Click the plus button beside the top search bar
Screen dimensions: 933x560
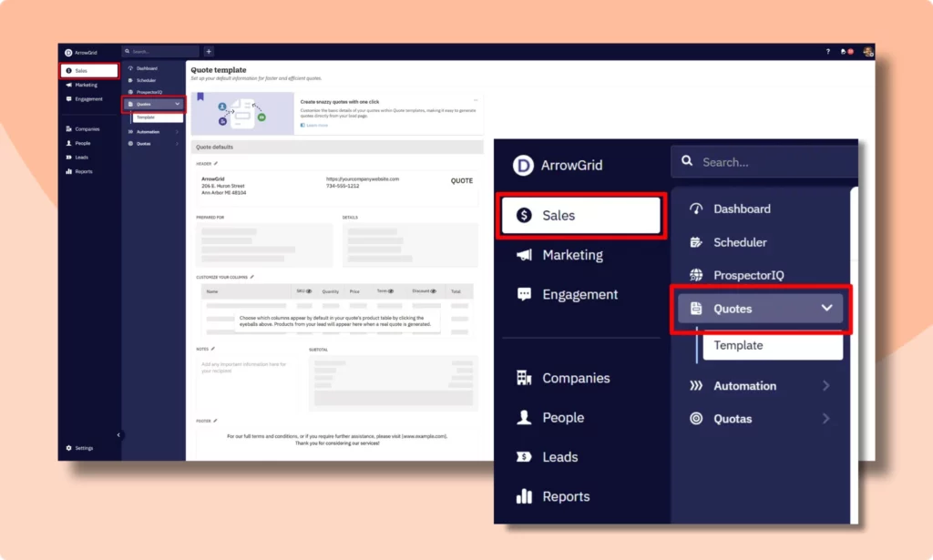click(209, 52)
